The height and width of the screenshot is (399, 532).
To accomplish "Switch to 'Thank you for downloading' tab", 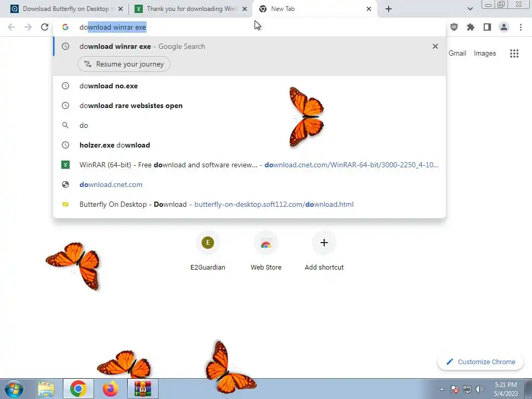I will coord(191,9).
